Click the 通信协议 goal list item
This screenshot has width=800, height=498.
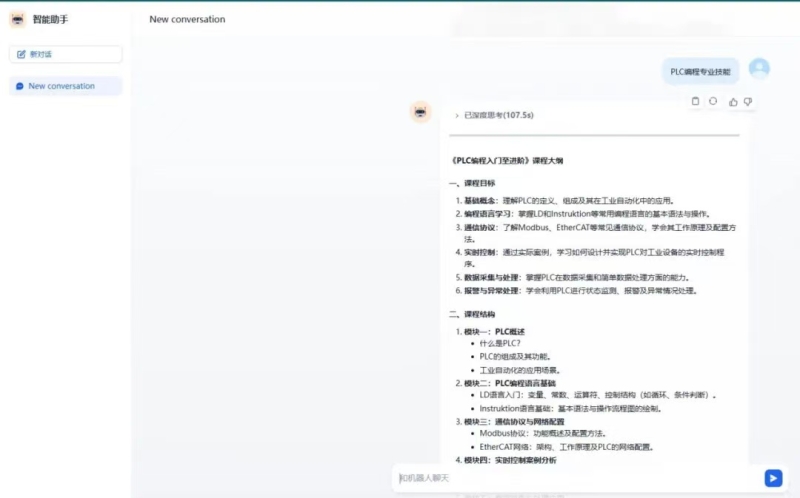(x=595, y=233)
